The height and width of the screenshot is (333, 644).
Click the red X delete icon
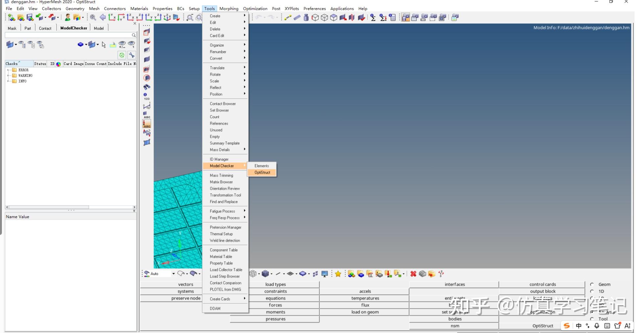(413, 274)
